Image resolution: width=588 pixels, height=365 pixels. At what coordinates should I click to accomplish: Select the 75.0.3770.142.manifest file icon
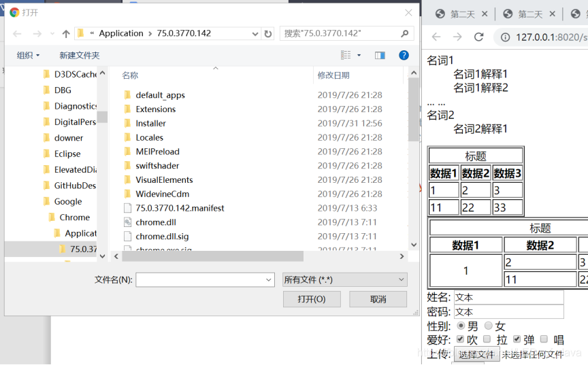pos(127,208)
